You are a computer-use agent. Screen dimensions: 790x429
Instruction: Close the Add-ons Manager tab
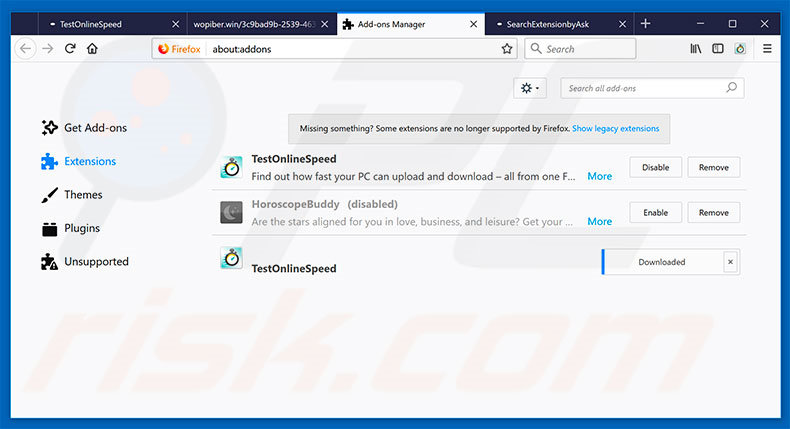coord(474,24)
